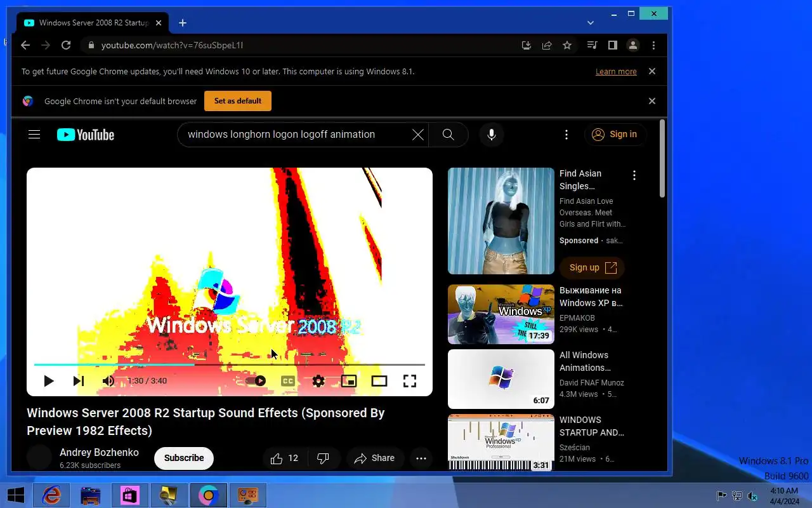The image size is (812, 508).
Task: Enable miniplayer mode
Action: tap(349, 381)
